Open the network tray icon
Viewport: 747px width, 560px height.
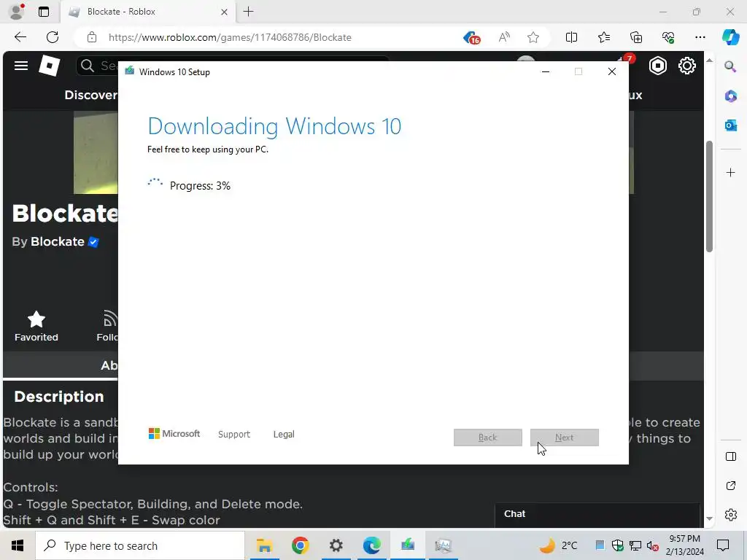[635, 545]
